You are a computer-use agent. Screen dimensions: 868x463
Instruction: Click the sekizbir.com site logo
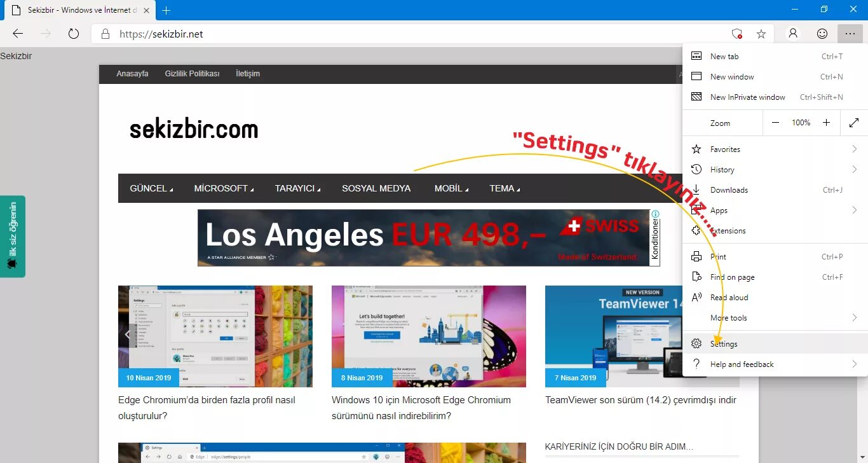194,130
